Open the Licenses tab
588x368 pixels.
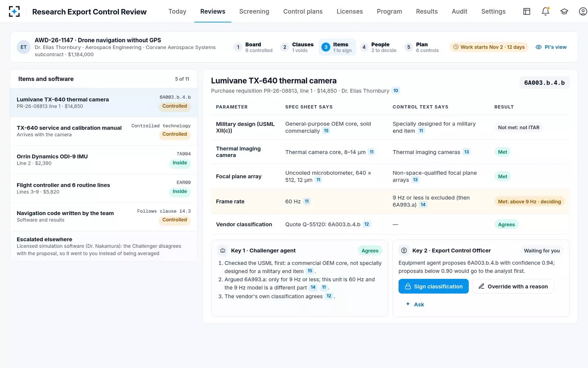tap(350, 11)
